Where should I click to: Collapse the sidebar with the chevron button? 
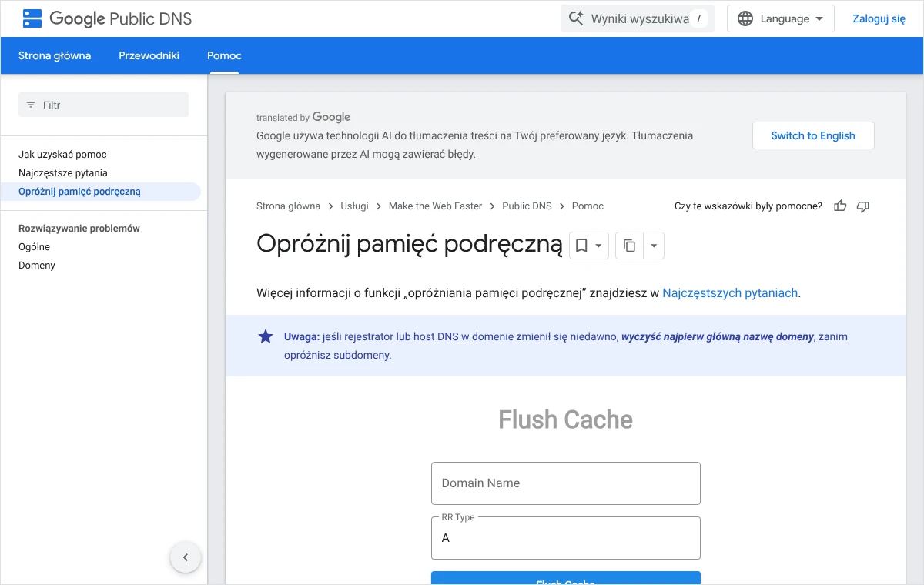click(x=186, y=557)
